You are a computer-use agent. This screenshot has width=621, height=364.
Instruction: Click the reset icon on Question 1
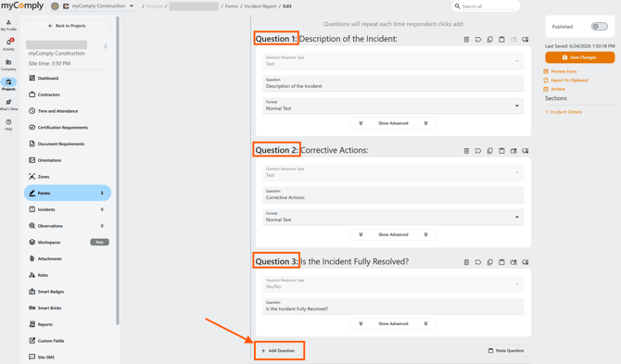[x=478, y=40]
